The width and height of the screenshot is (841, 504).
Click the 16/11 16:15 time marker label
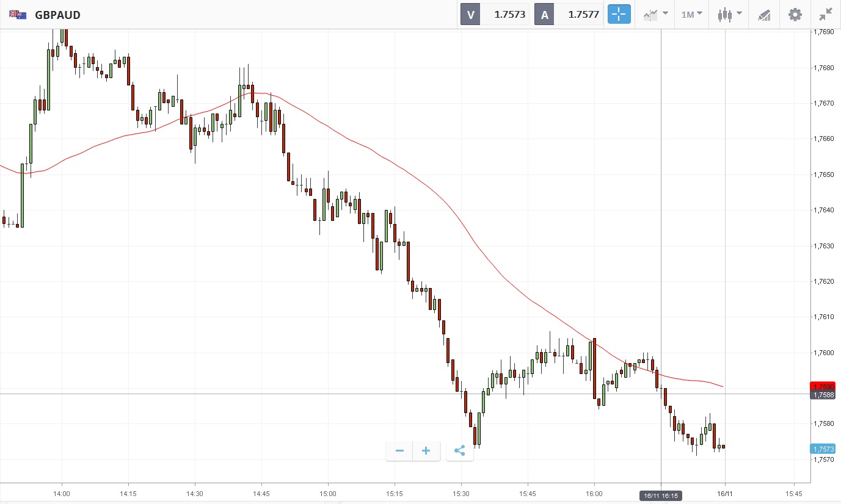[x=660, y=496]
